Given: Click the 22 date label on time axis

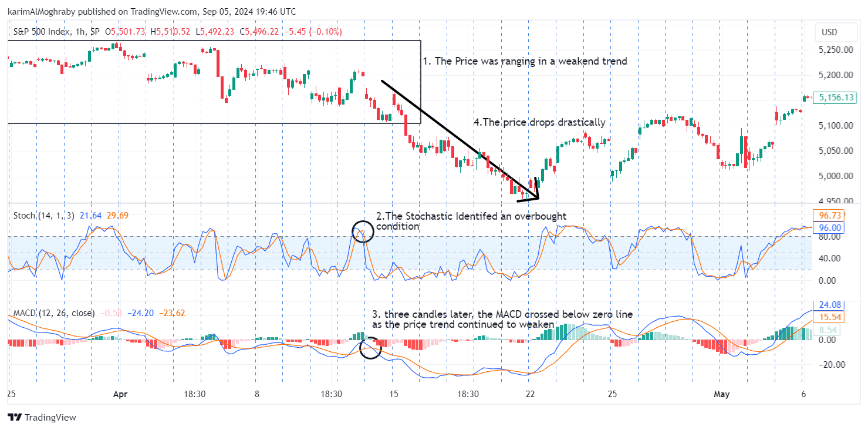Looking at the screenshot, I should point(529,395).
